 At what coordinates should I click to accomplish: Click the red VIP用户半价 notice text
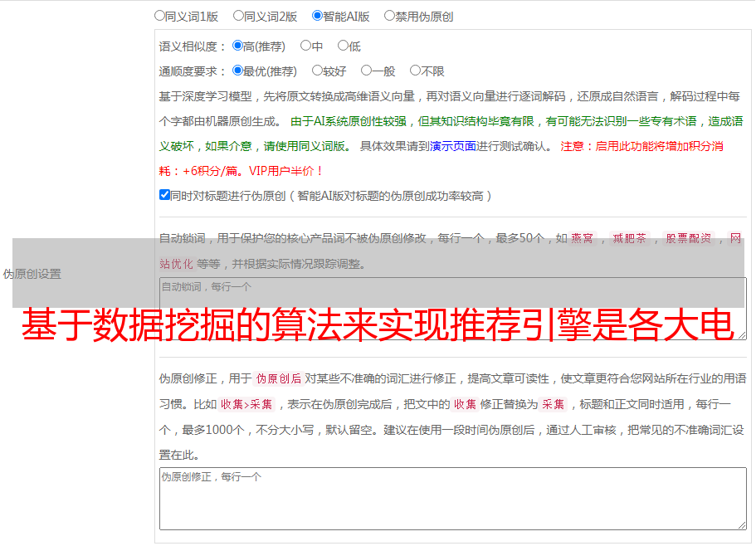pos(285,171)
